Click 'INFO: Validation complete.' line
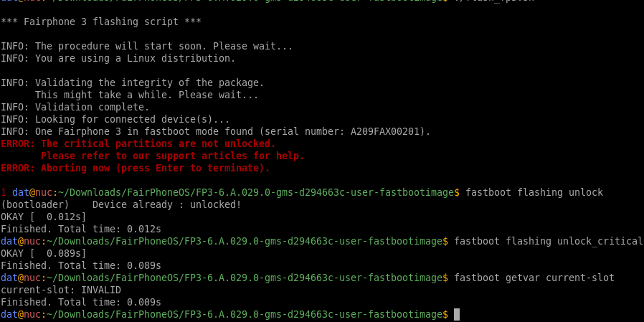The height and width of the screenshot is (322, 644). point(75,107)
